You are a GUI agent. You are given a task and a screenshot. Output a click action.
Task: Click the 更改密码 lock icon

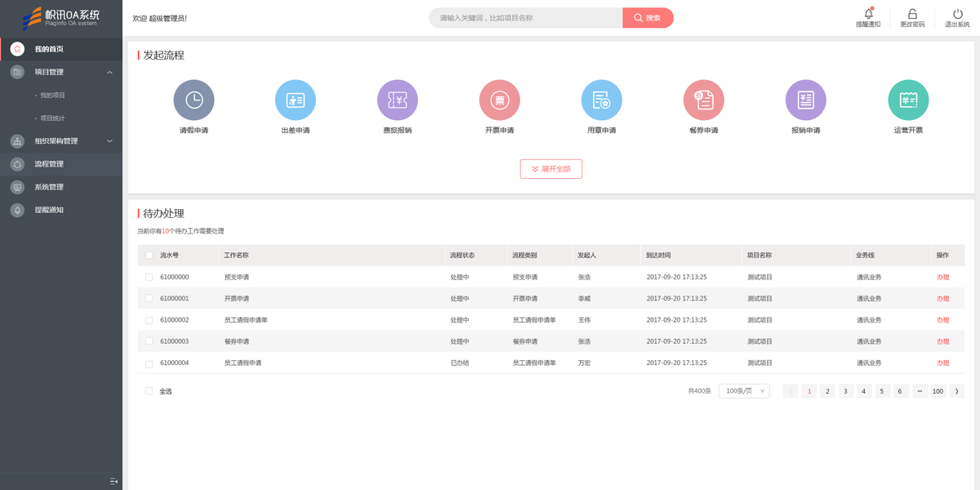pos(912,14)
